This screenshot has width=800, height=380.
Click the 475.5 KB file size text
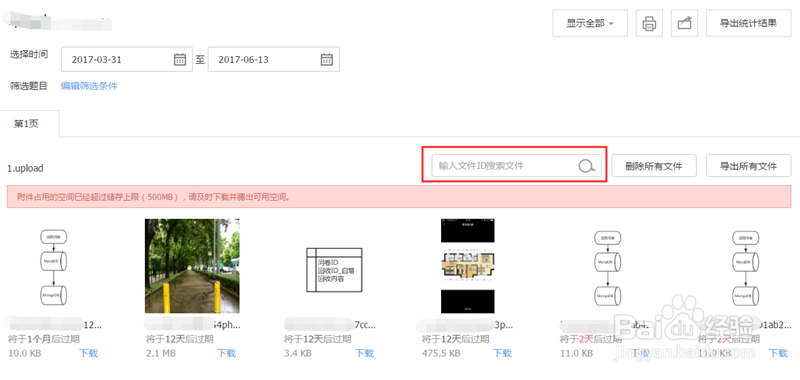pos(441,353)
